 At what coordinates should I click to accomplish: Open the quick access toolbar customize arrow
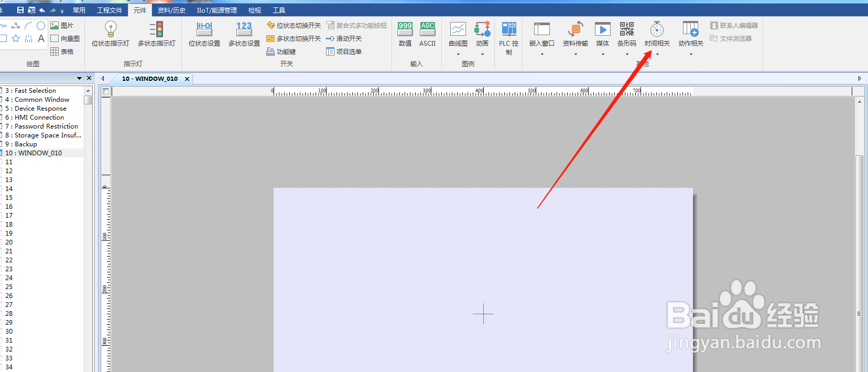tap(62, 11)
